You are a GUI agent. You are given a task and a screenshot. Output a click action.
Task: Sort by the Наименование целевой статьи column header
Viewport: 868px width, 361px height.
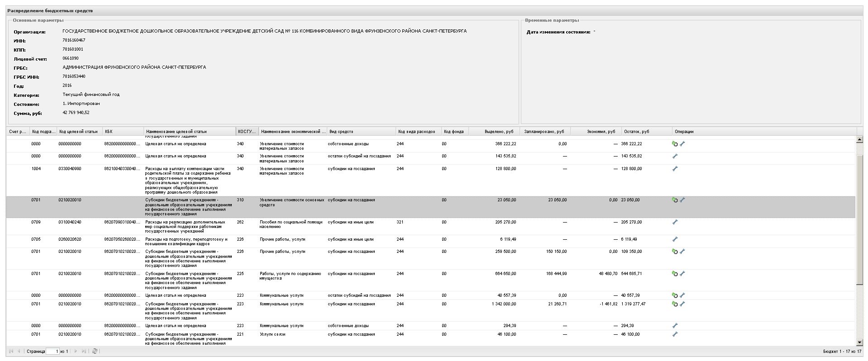pyautogui.click(x=190, y=132)
